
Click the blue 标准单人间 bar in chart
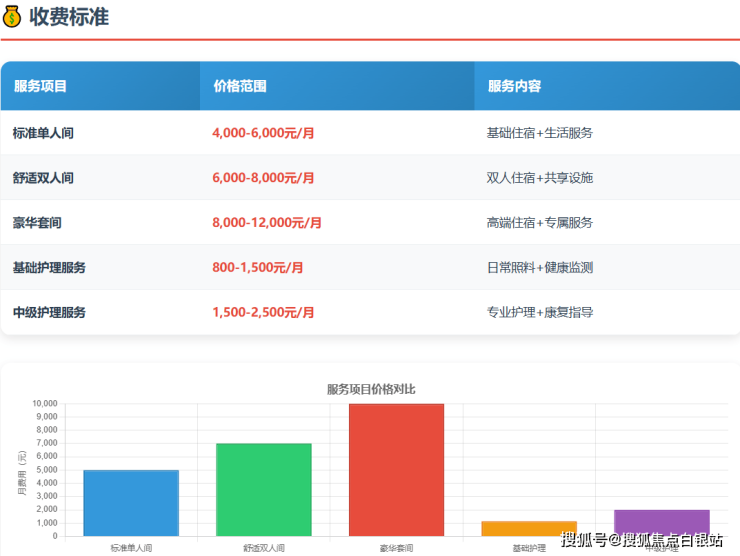click(x=131, y=503)
